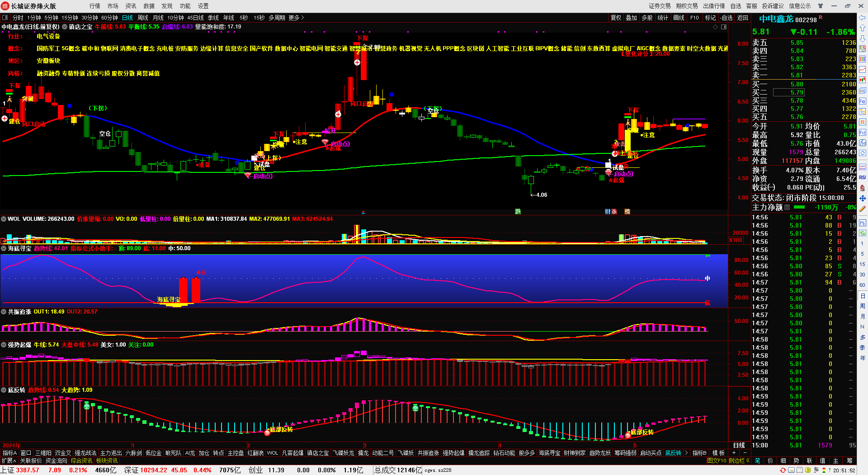Select the 日 period in right sidebar

tap(863, 296)
